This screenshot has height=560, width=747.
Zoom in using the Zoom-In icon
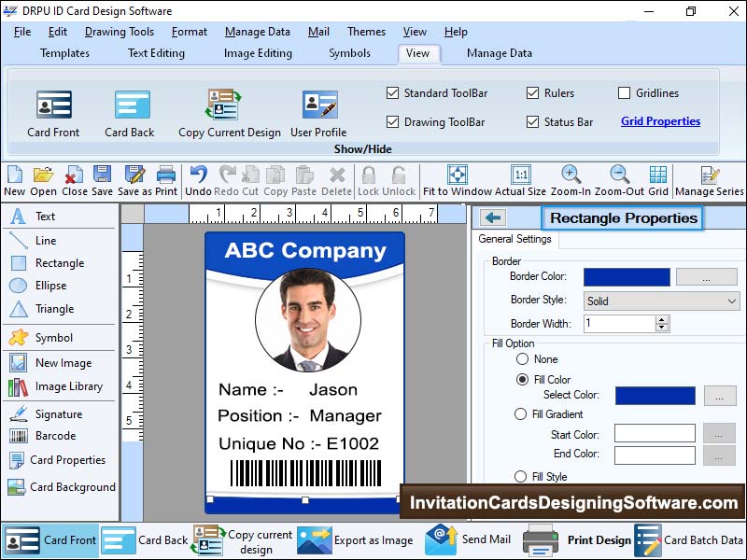(x=571, y=175)
